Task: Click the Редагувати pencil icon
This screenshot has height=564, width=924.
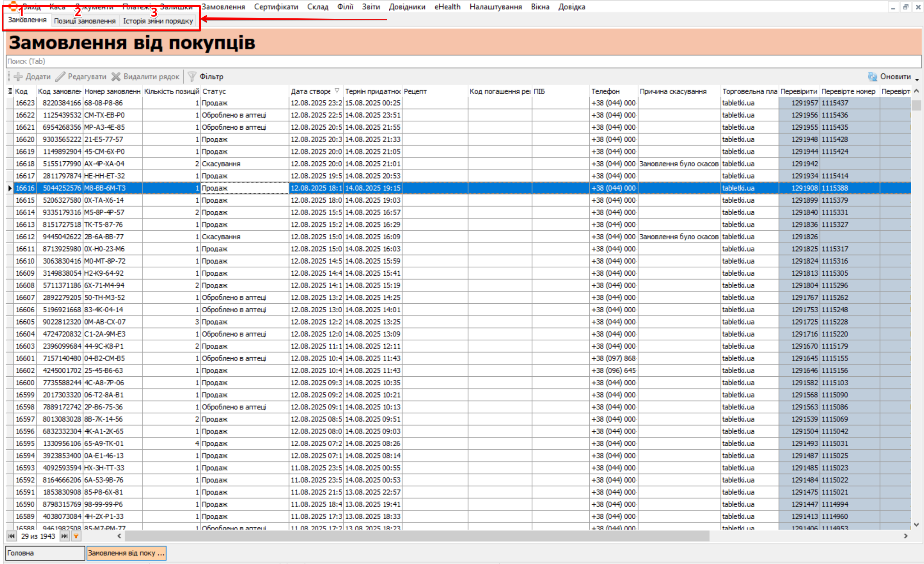Action: coord(61,77)
